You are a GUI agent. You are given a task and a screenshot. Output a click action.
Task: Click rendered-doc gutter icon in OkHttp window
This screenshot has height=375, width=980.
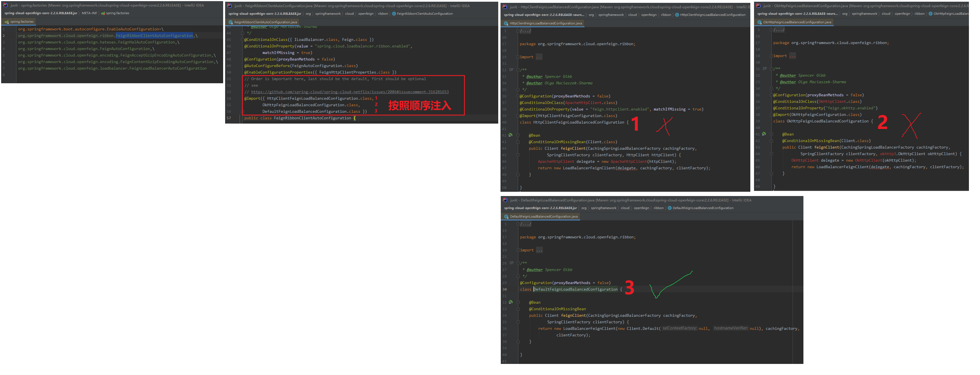[765, 68]
